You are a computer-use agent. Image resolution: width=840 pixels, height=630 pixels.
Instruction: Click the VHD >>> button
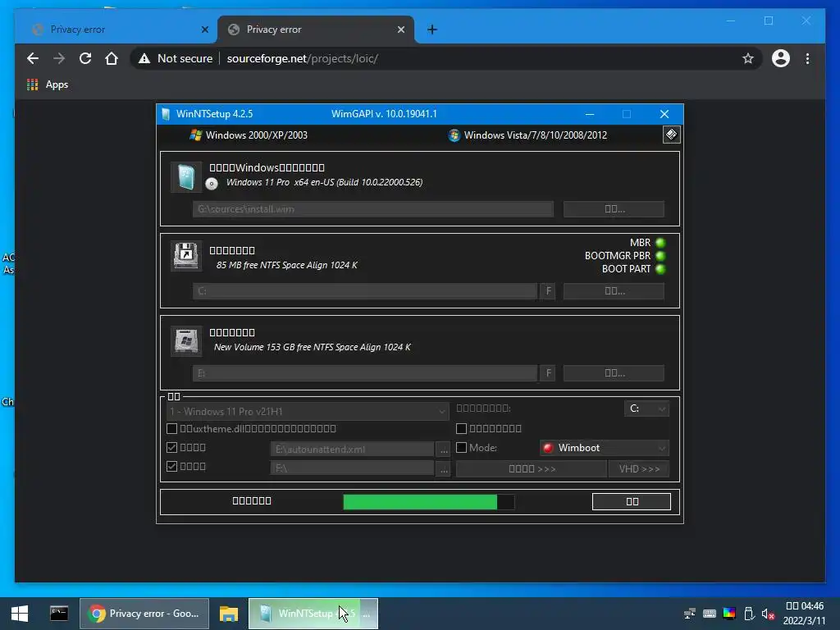(x=639, y=468)
